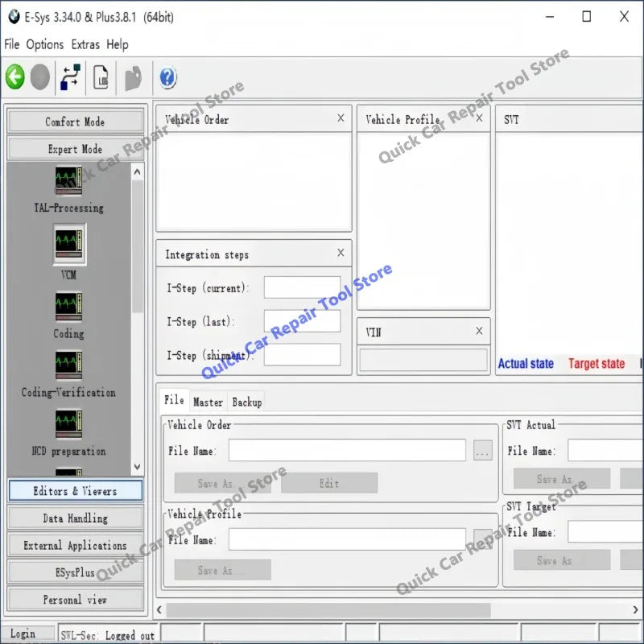Expand the Personal view section
This screenshot has height=644, width=644.
click(75, 599)
